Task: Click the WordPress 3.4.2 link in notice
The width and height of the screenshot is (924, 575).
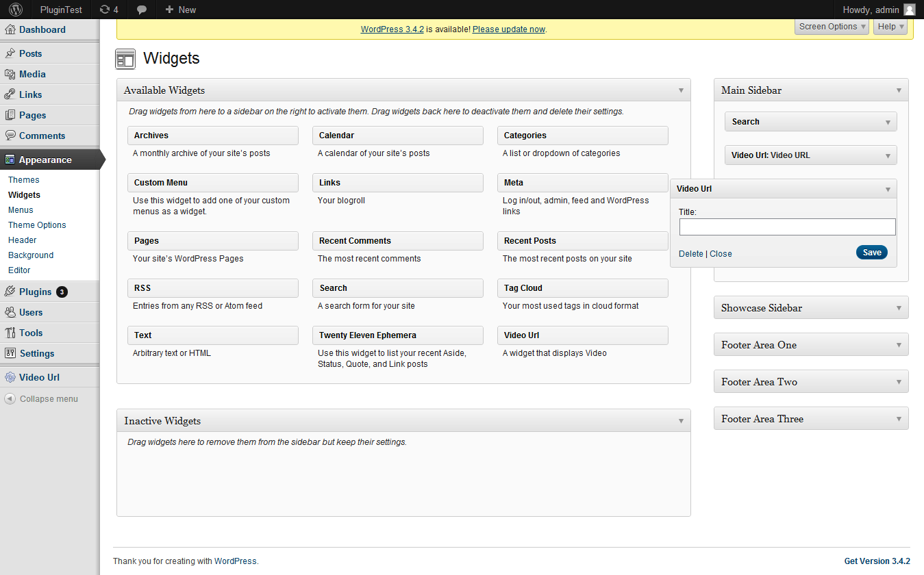Action: coord(392,29)
